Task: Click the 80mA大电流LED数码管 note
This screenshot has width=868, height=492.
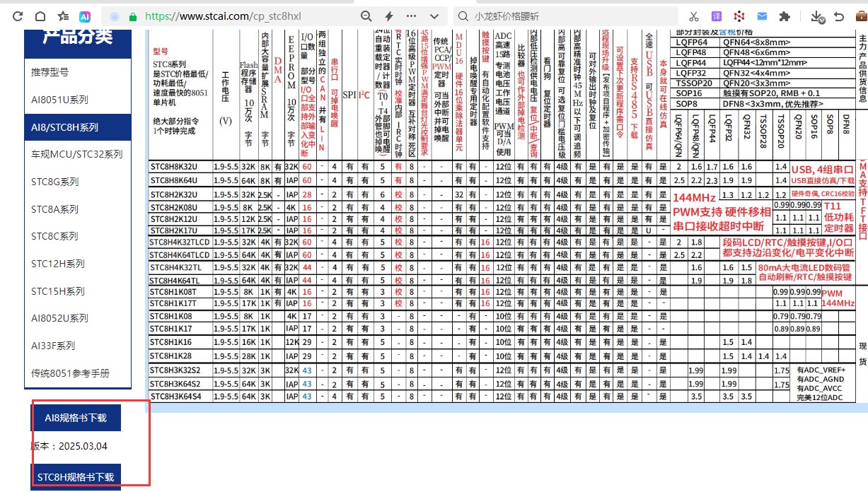Action: tap(805, 273)
